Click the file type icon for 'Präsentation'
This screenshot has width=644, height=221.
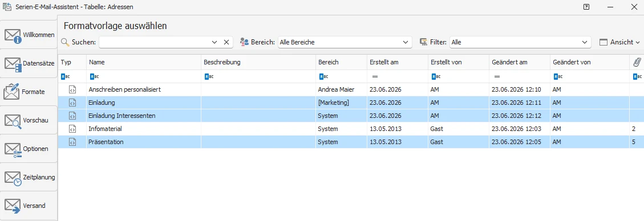click(x=72, y=142)
